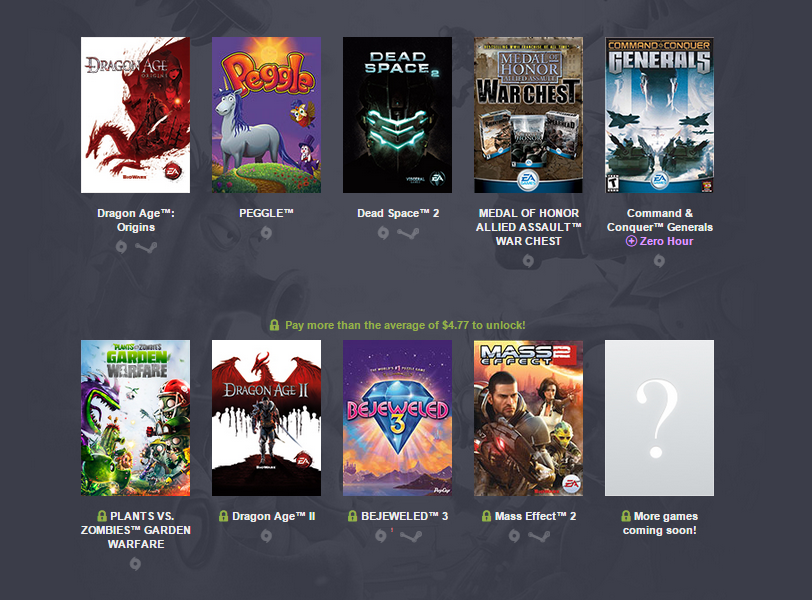The image size is (812, 600).
Task: Open the Dead Space 2 cover thumbnail
Action: click(397, 115)
